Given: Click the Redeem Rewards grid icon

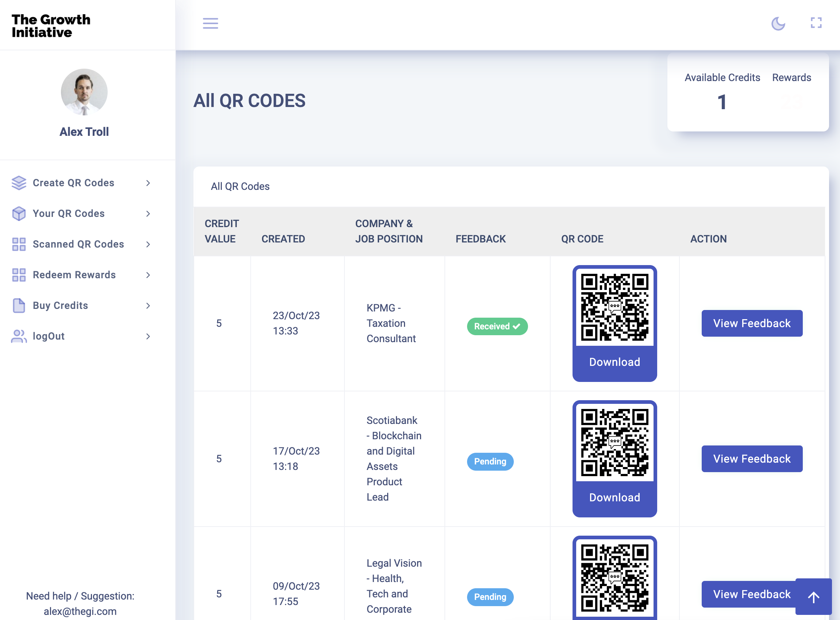Looking at the screenshot, I should (19, 275).
